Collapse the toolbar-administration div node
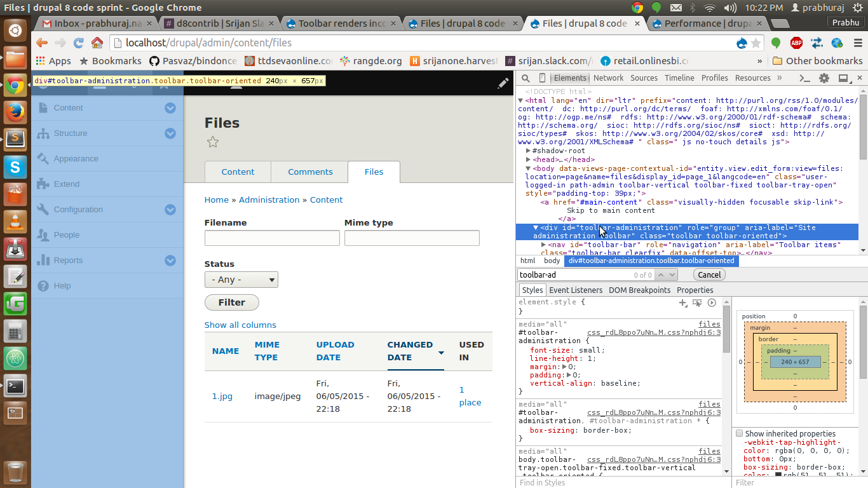This screenshot has height=488, width=868. tap(536, 227)
